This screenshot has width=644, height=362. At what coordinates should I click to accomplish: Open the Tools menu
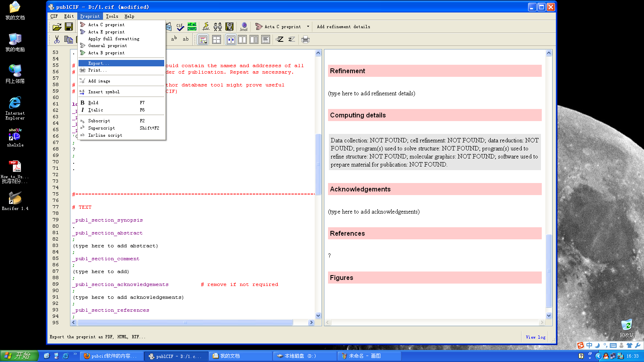pos(112,16)
